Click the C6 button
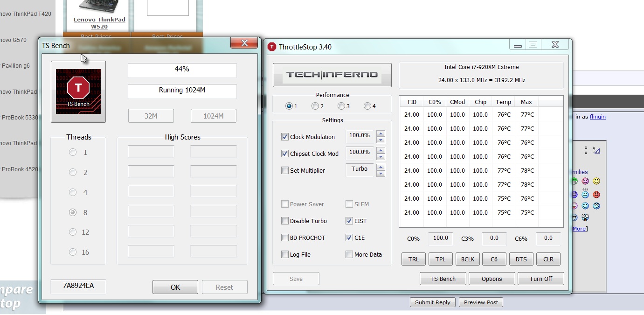The height and width of the screenshot is (315, 644). 494,259
